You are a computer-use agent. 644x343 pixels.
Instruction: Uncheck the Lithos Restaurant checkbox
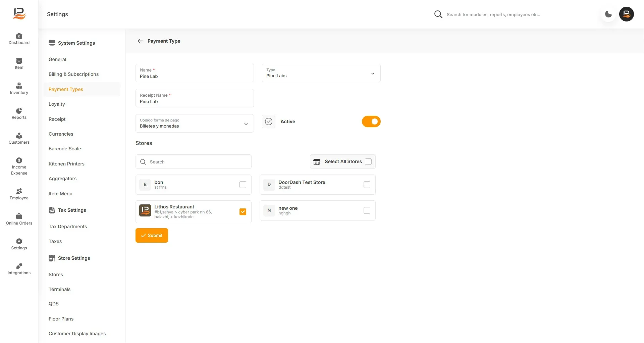pos(243,212)
